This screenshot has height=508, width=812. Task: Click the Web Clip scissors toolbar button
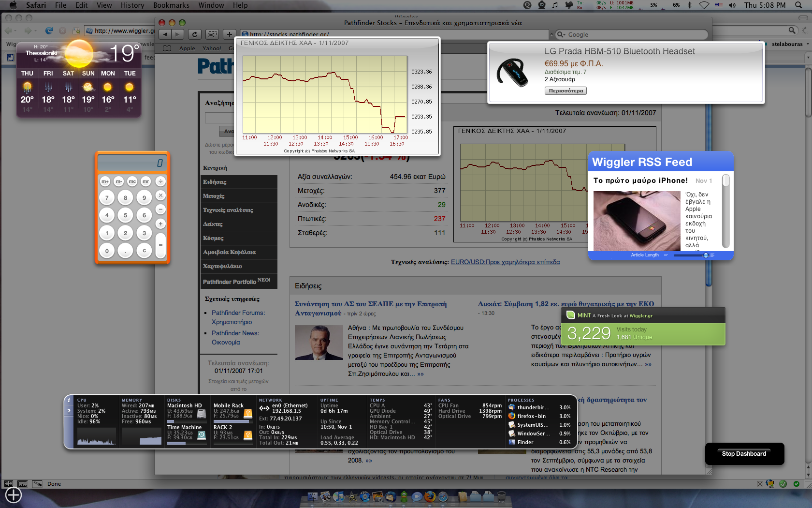(x=212, y=34)
